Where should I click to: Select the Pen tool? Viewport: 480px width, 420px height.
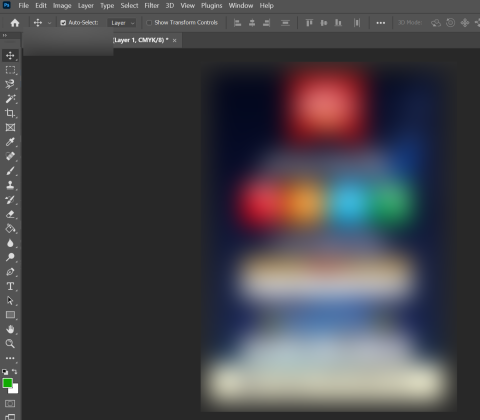10,272
